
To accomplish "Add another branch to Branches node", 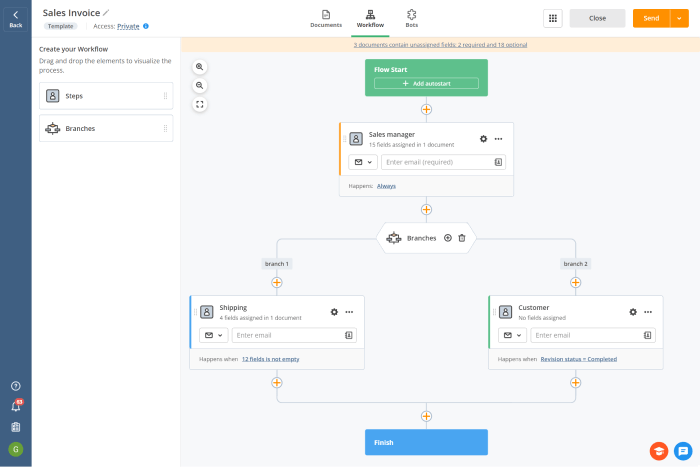I will (x=448, y=238).
